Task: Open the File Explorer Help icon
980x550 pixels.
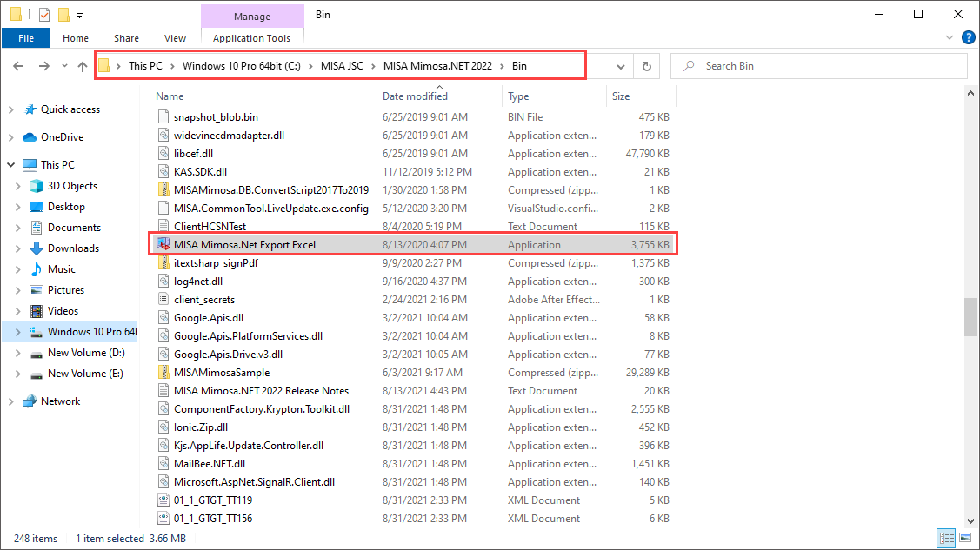Action: [968, 37]
